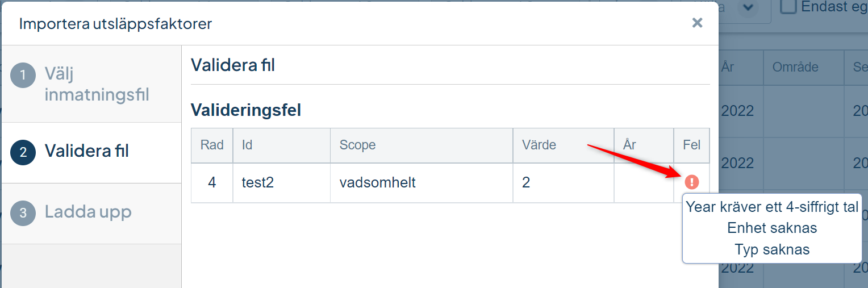Sort by the Rad column header
Image resolution: width=868 pixels, height=288 pixels.
[212, 145]
